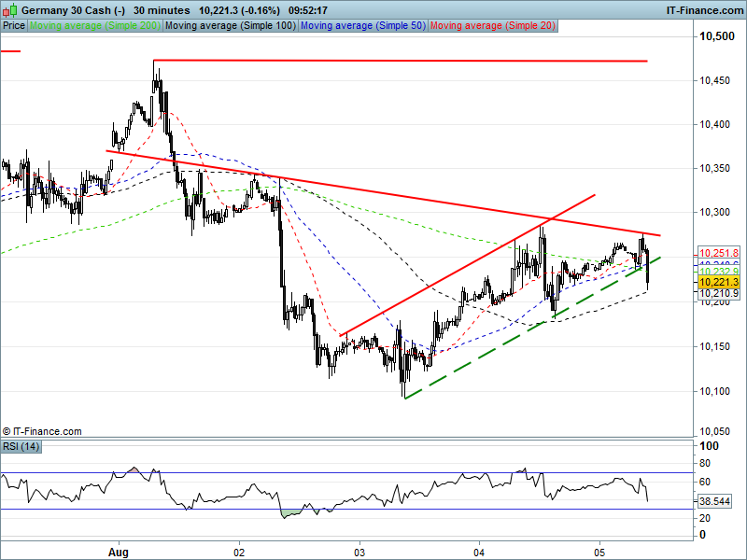Click the RSI axis 60 label
Screen dimensions: 747x560
(705, 482)
